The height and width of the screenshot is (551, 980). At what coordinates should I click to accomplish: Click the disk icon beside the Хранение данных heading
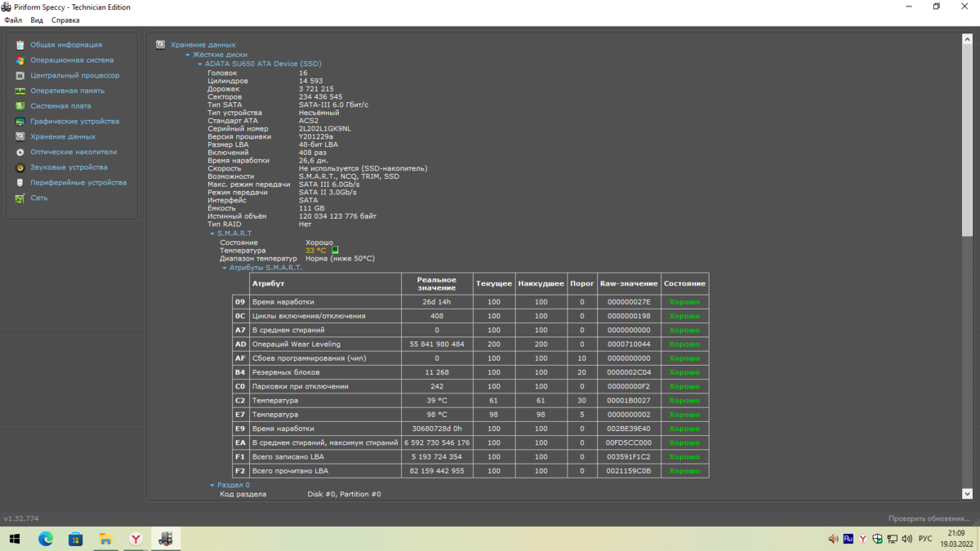(161, 45)
